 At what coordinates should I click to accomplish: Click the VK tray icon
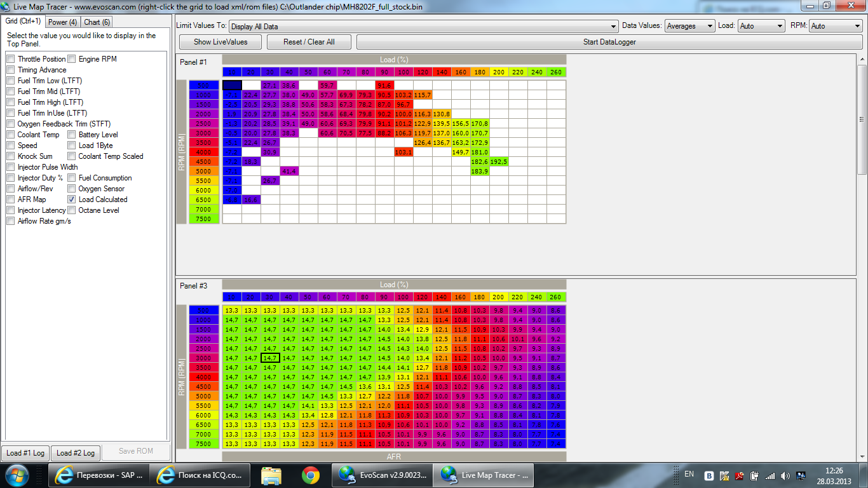point(709,475)
